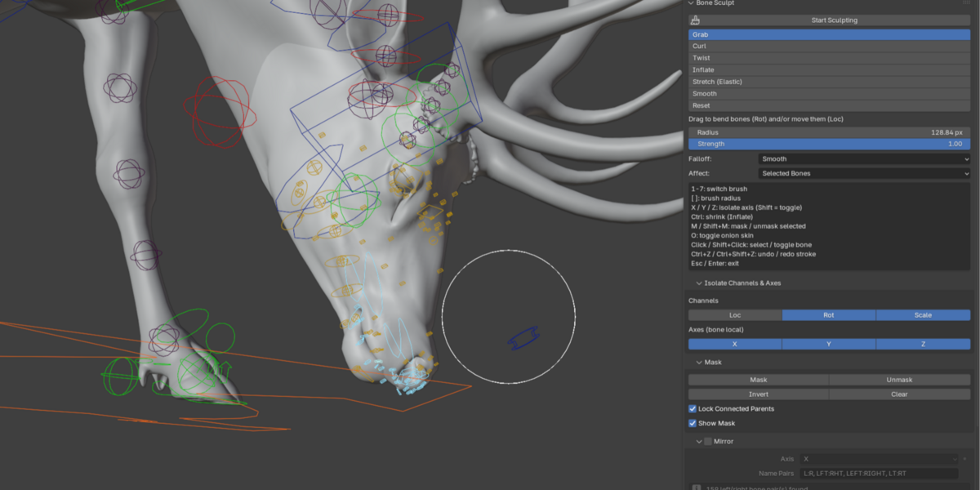Start the bone sculpting session
Screen dimensions: 980x490
coord(830,20)
